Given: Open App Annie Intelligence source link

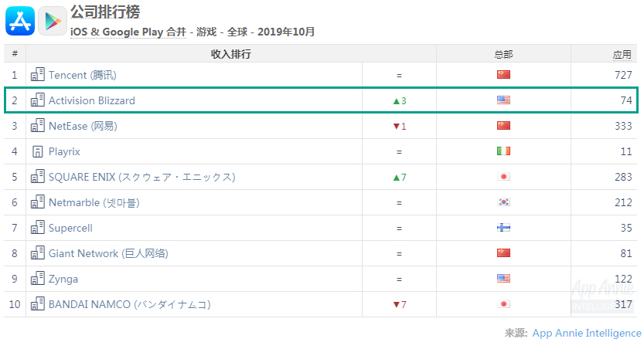Looking at the screenshot, I should (x=587, y=333).
